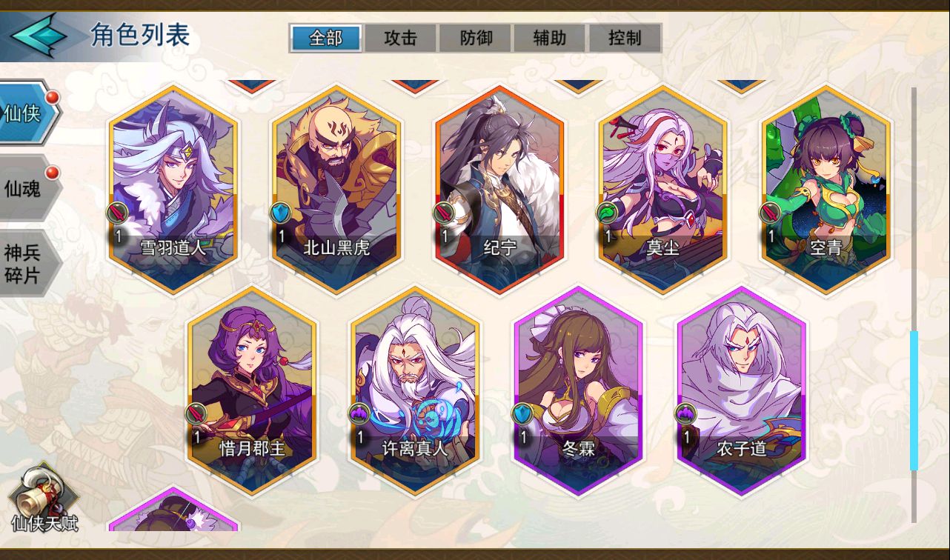
Task: Open the 神兵碎片 side tab
Action: pyautogui.click(x=28, y=264)
